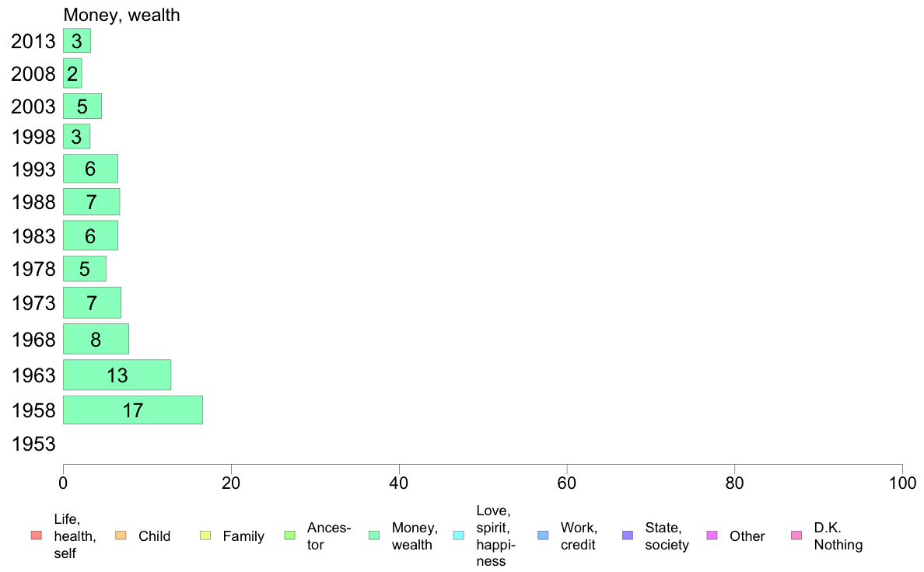Click the Money, wealth legend swatch

tap(374, 535)
